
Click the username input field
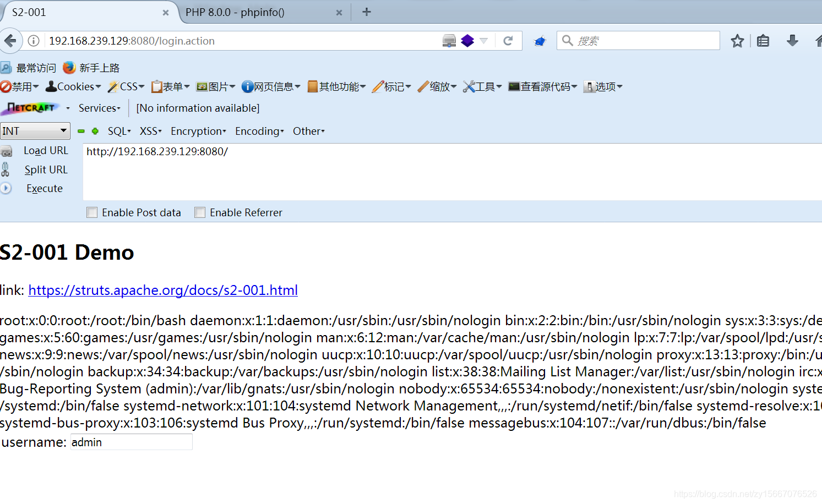(x=132, y=442)
